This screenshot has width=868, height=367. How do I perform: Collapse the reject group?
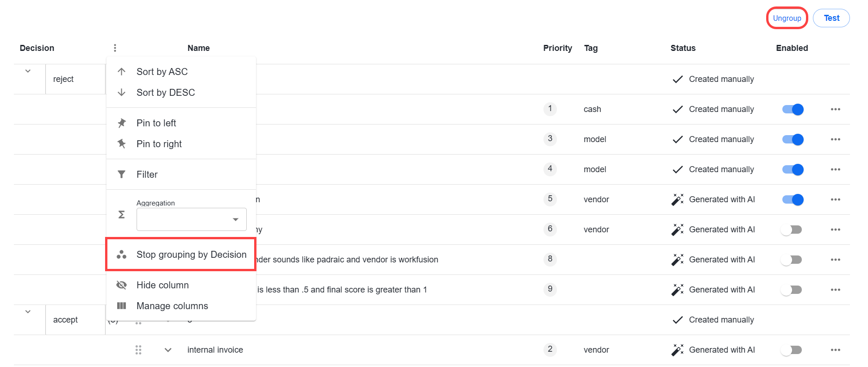(x=28, y=71)
